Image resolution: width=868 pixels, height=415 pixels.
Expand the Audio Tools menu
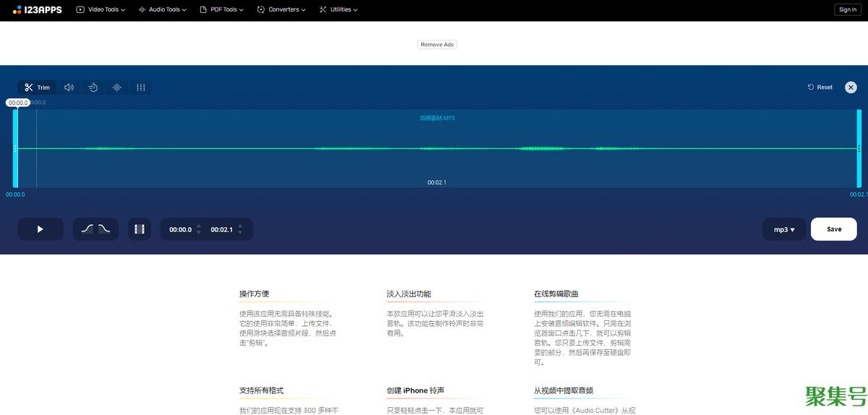[162, 10]
